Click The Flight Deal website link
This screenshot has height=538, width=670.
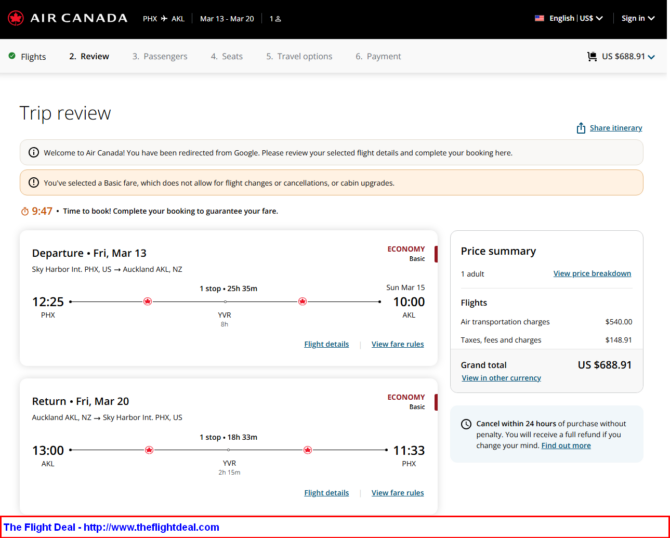coord(151,527)
